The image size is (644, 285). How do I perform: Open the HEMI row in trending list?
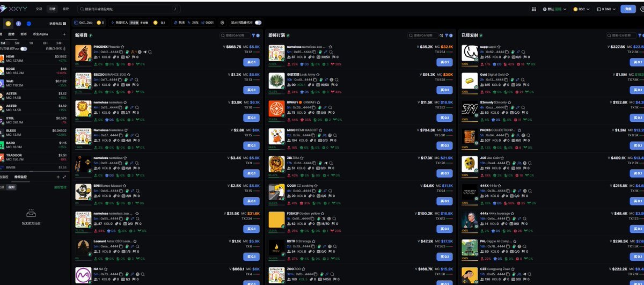pyautogui.click(x=34, y=58)
